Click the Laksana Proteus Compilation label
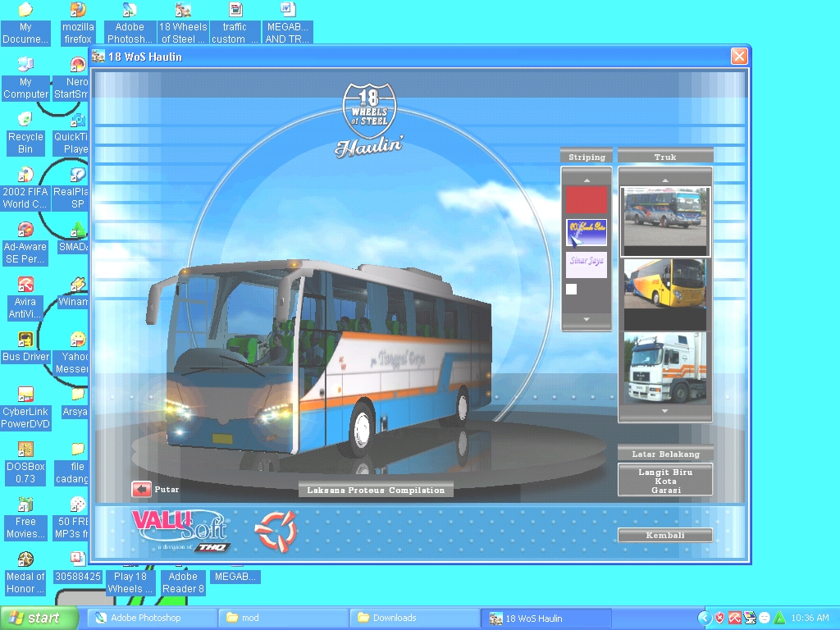This screenshot has width=840, height=630. [376, 491]
